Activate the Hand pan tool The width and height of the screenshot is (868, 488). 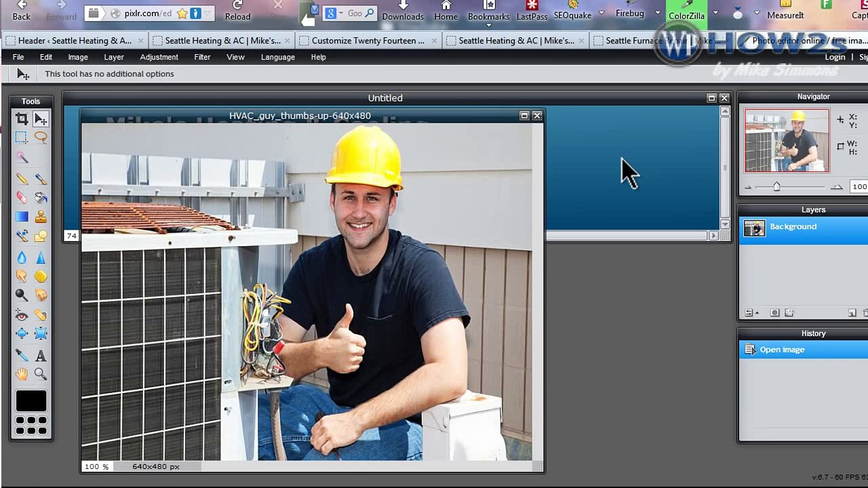[22, 373]
